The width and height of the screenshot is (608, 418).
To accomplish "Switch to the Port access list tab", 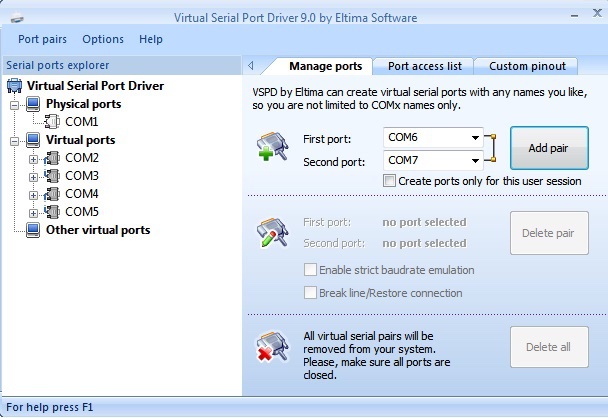I will coord(425,66).
